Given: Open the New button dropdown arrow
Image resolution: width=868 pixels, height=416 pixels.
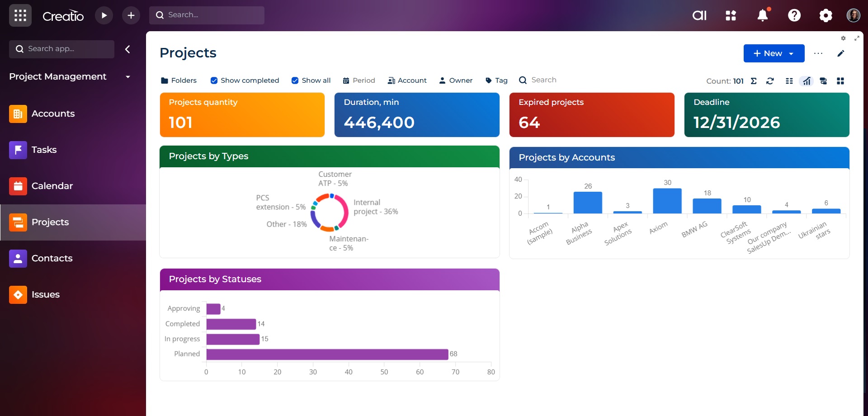Looking at the screenshot, I should (792, 53).
